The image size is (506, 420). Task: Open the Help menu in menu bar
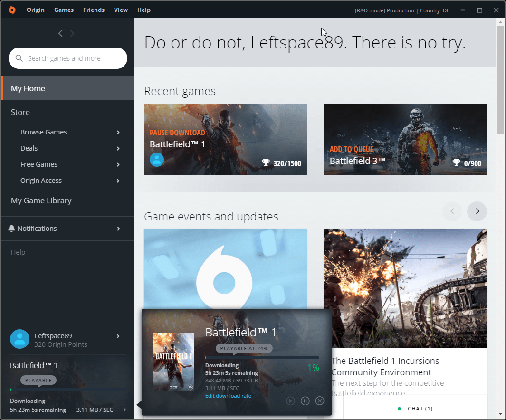pyautogui.click(x=144, y=10)
